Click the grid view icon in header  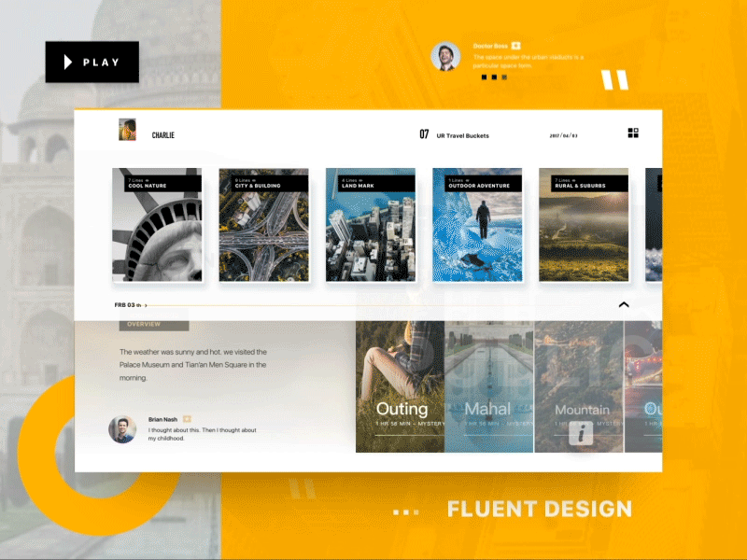click(x=633, y=133)
